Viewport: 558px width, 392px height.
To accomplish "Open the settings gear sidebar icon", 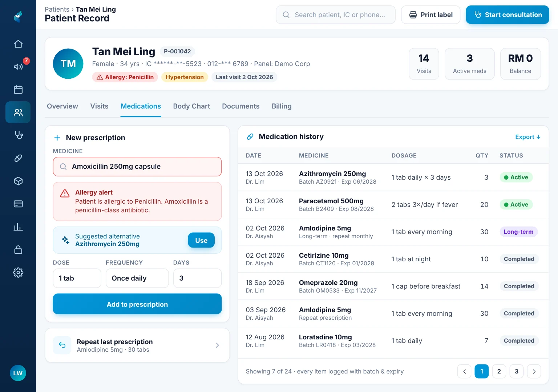I will pos(18,272).
